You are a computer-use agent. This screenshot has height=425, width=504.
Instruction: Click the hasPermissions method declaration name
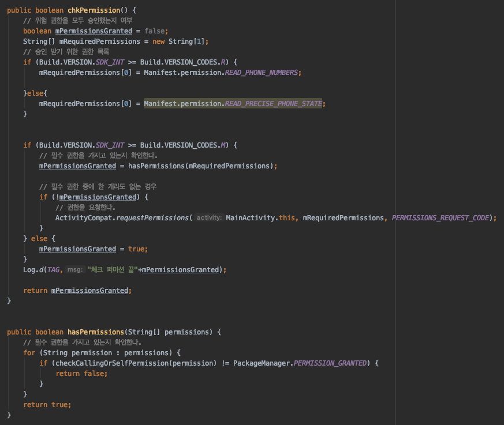tap(96, 332)
